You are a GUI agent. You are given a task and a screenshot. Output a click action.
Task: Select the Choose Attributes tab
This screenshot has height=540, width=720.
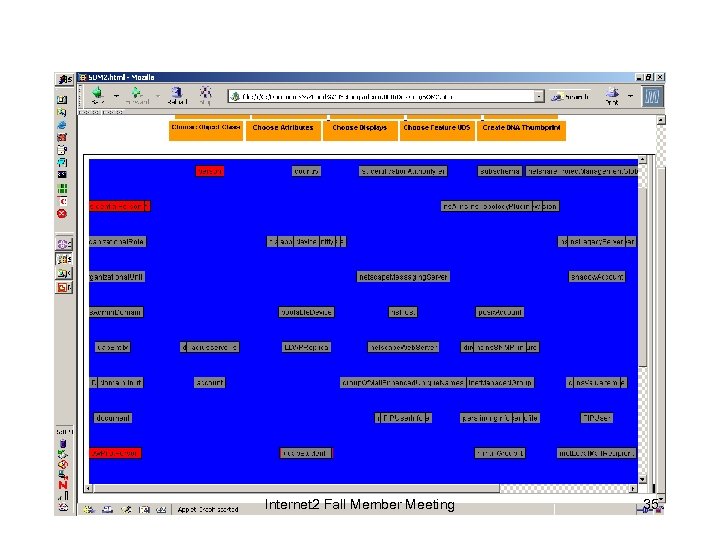coord(283,129)
